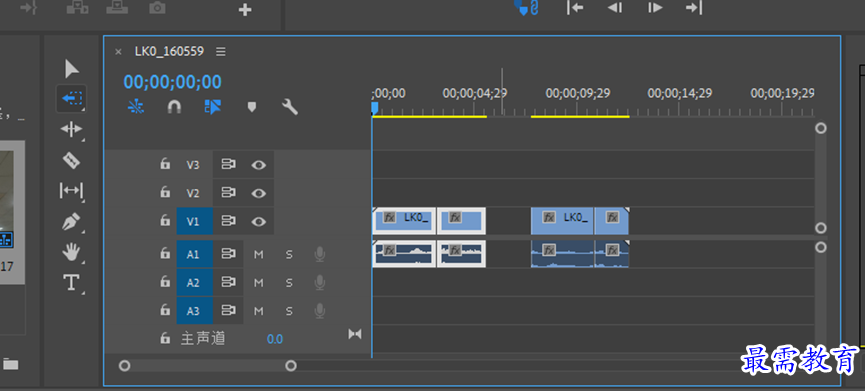The height and width of the screenshot is (391, 865).
Task: Click left handle of horizontal zoom bar
Action: [x=125, y=366]
